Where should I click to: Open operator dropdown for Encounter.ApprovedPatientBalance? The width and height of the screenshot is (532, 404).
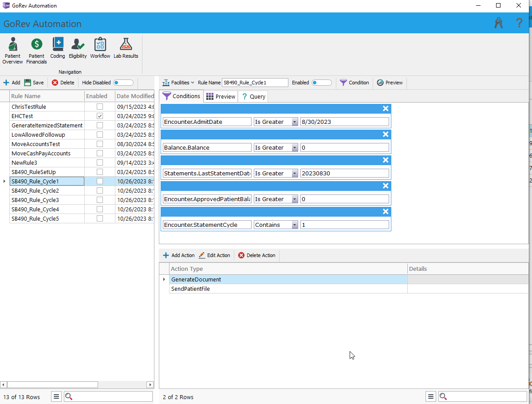pos(295,199)
